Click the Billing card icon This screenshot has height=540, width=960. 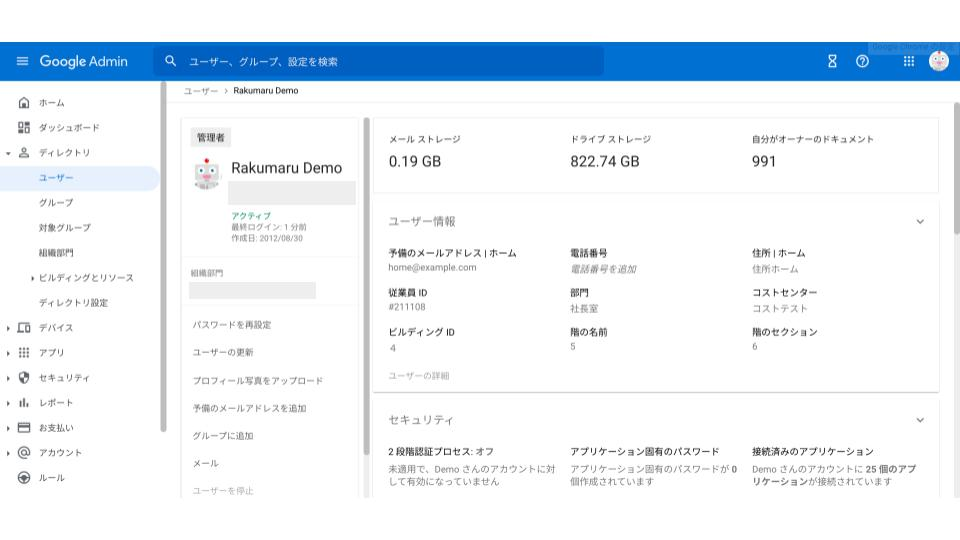(x=24, y=427)
